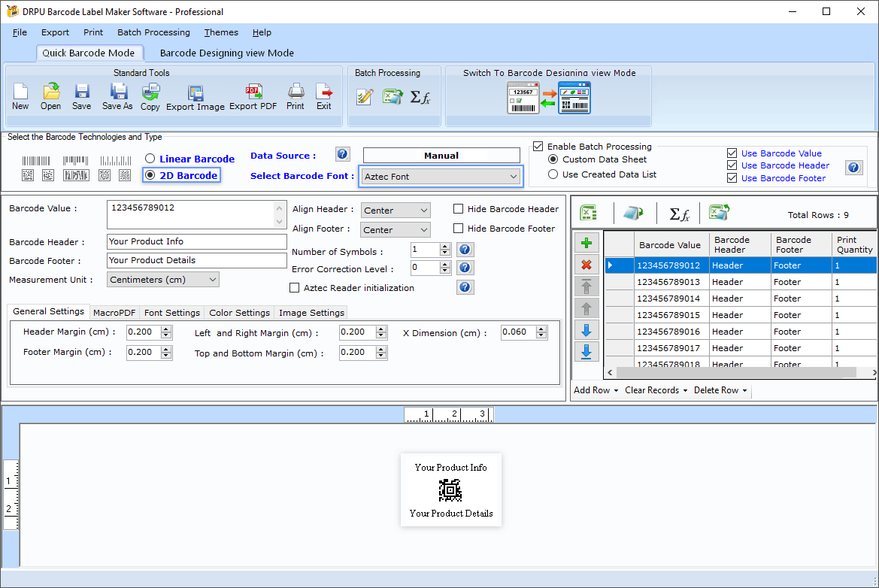Click Barcode Header text field
Image resolution: width=879 pixels, height=588 pixels.
(x=197, y=241)
